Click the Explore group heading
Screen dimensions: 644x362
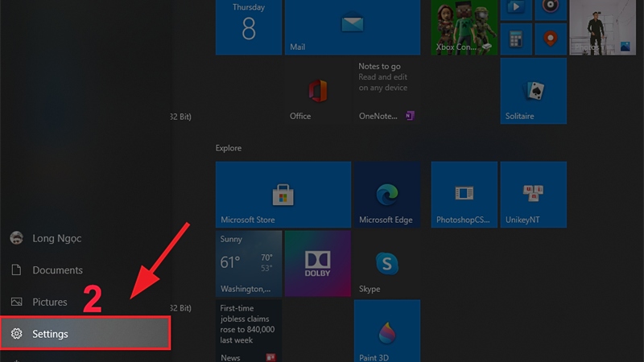click(229, 148)
